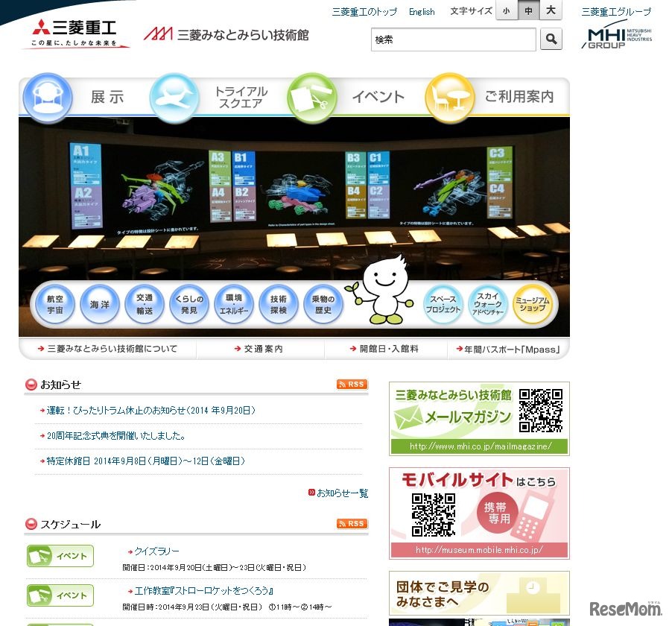Image resolution: width=672 pixels, height=626 pixels.
Task: Go to 年間パスポート「Mpass」 page
Action: pos(508,350)
